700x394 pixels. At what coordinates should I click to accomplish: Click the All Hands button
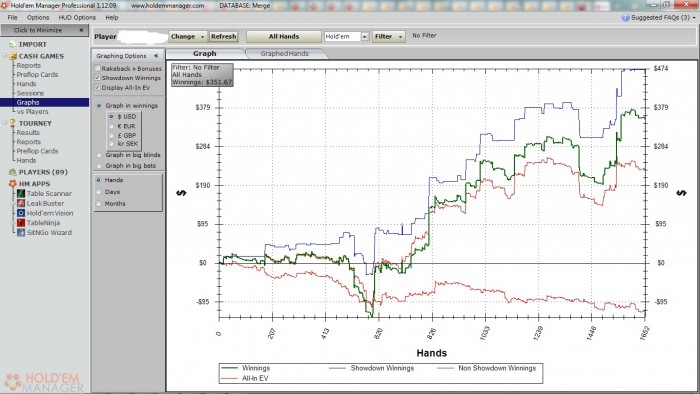284,37
